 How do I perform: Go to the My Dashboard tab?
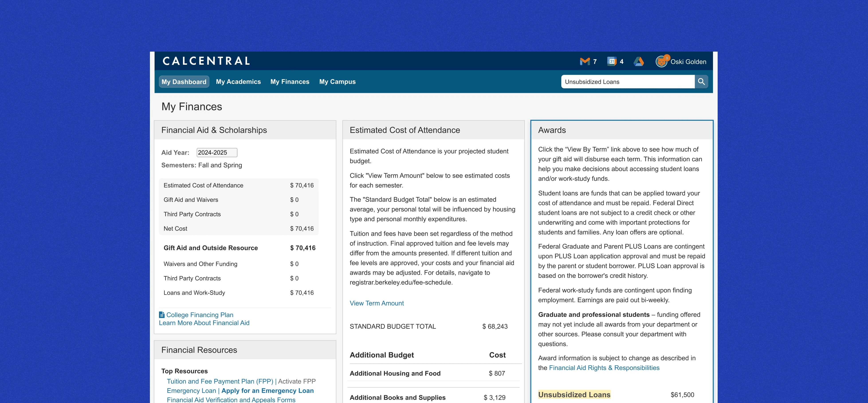click(184, 82)
